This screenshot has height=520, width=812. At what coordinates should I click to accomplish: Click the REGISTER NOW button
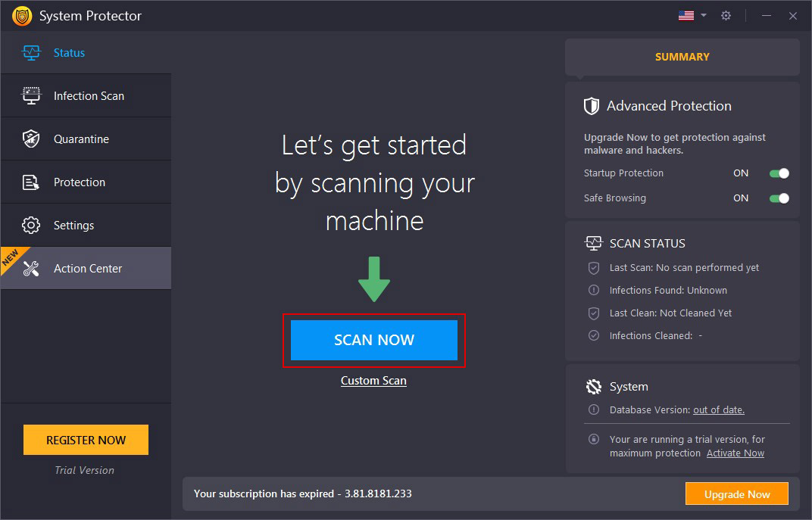coord(86,439)
